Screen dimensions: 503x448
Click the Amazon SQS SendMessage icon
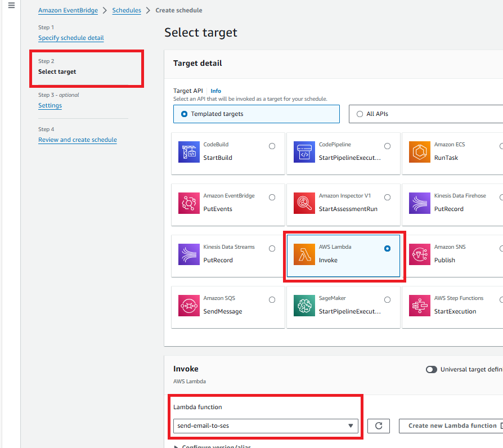pyautogui.click(x=189, y=306)
